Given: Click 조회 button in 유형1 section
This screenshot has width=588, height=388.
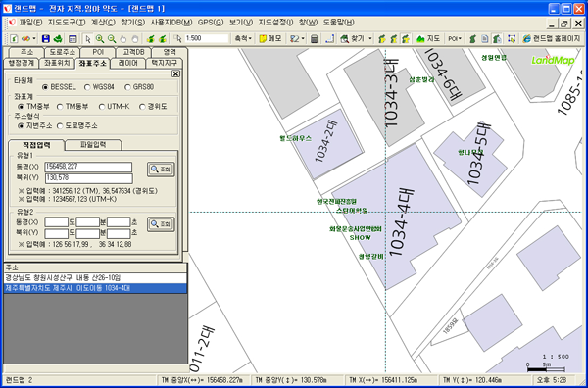Looking at the screenshot, I should pos(161,170).
